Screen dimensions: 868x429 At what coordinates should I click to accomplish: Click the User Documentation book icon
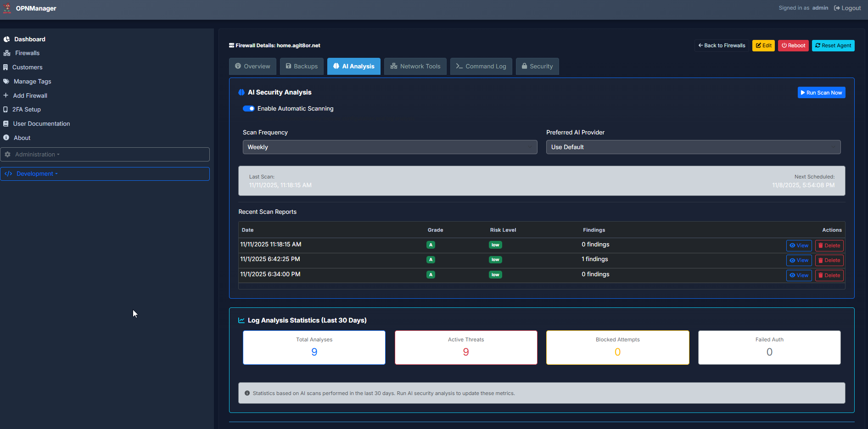(x=6, y=124)
